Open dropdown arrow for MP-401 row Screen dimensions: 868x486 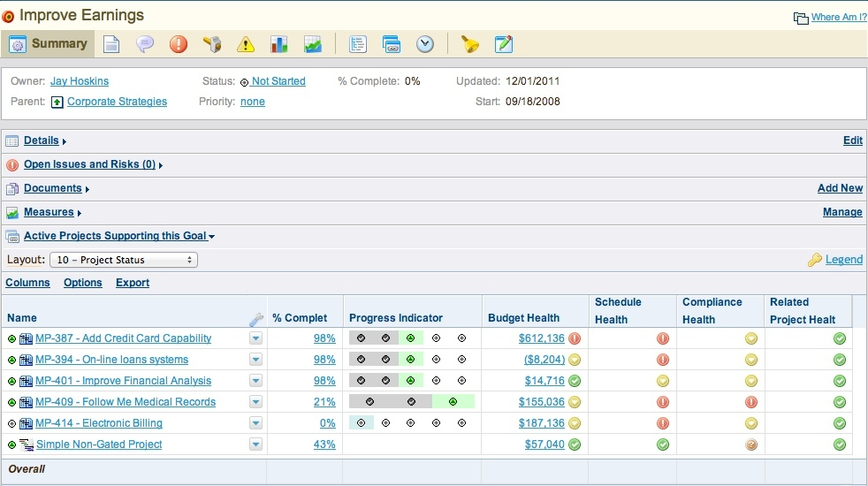(x=255, y=381)
